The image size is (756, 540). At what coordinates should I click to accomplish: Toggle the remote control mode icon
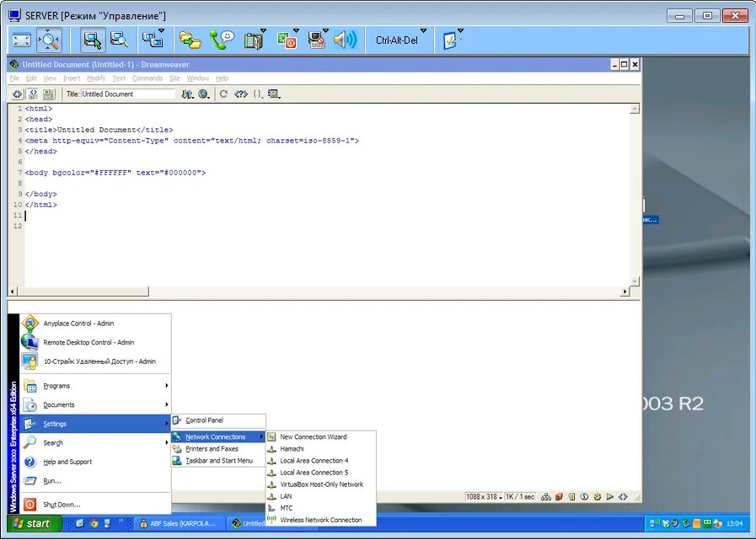(92, 40)
